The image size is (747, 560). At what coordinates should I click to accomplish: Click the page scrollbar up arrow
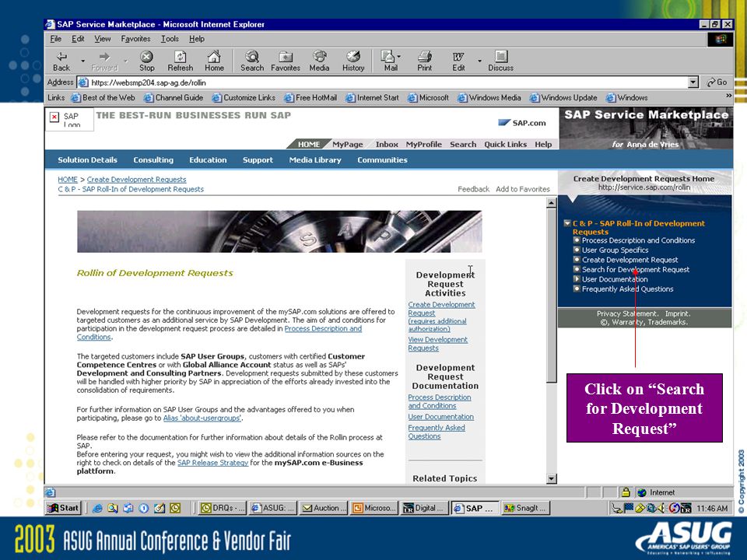pyautogui.click(x=551, y=203)
